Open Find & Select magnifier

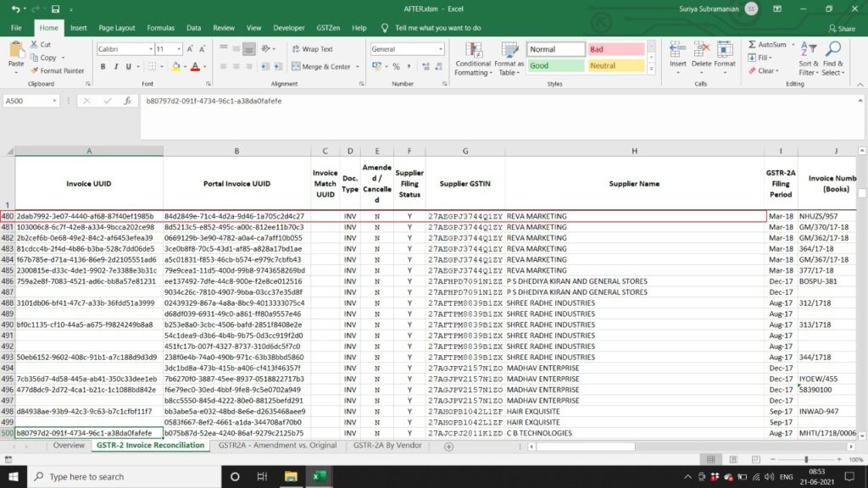832,58
